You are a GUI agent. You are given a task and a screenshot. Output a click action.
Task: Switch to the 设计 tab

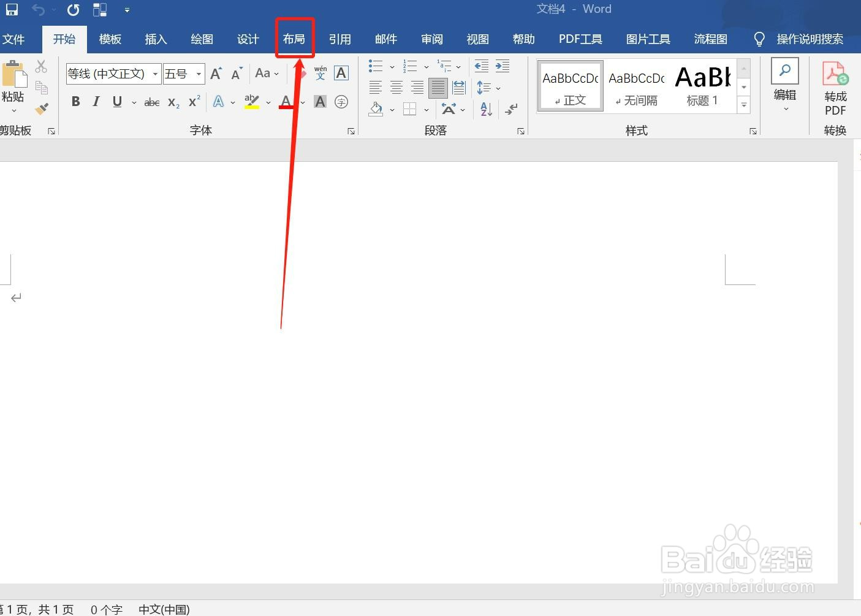point(248,39)
